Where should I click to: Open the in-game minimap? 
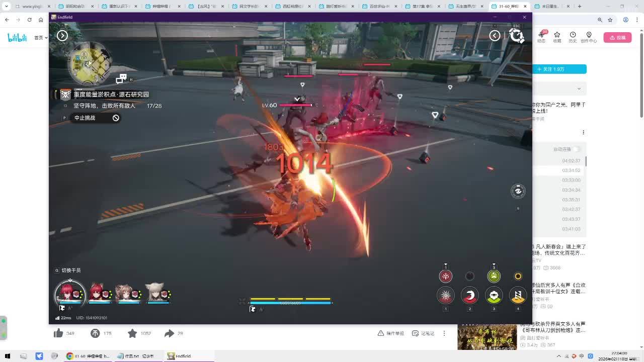coord(89,63)
